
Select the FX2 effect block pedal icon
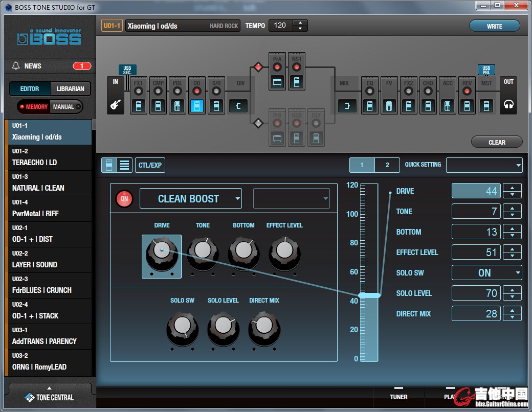coord(409,106)
